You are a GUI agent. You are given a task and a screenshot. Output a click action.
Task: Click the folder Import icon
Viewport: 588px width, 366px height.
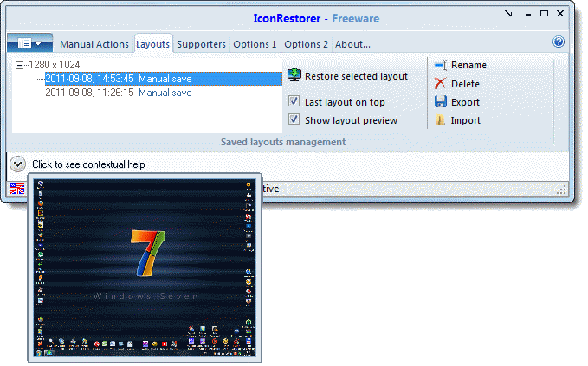point(440,120)
